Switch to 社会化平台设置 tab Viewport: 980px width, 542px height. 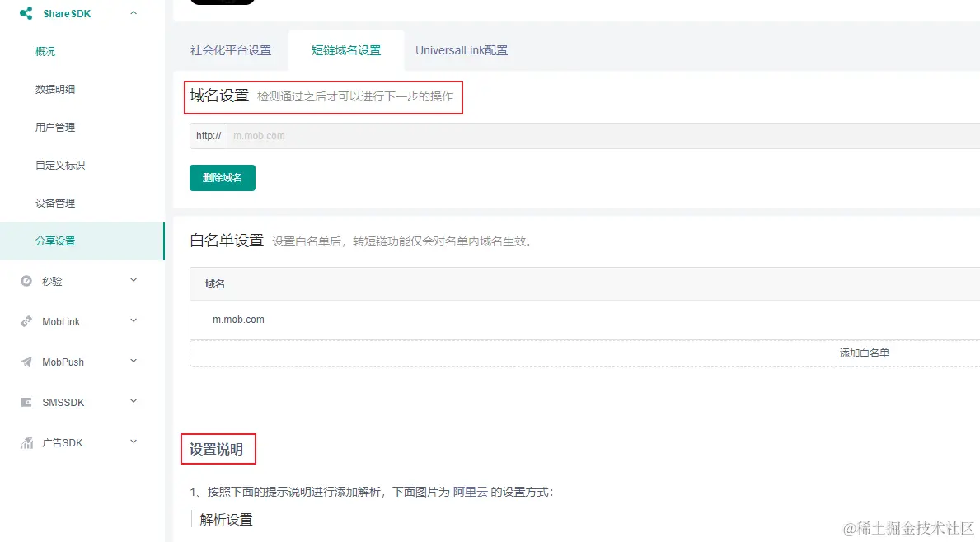click(x=231, y=50)
